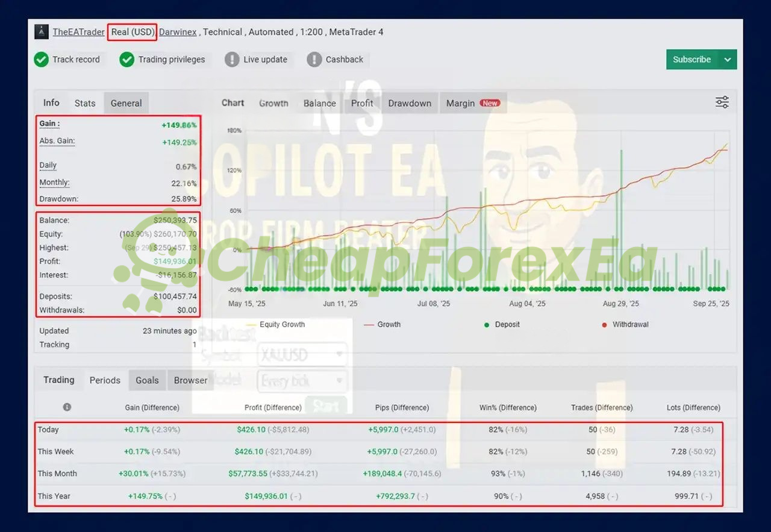Click the Trading privileges green check icon

tap(126, 59)
